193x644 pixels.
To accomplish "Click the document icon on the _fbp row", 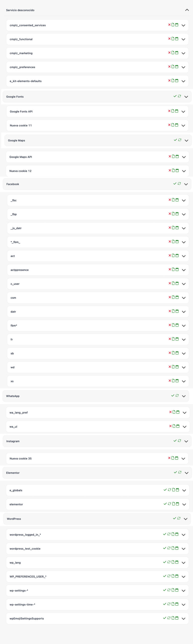I will pyautogui.click(x=173, y=214).
